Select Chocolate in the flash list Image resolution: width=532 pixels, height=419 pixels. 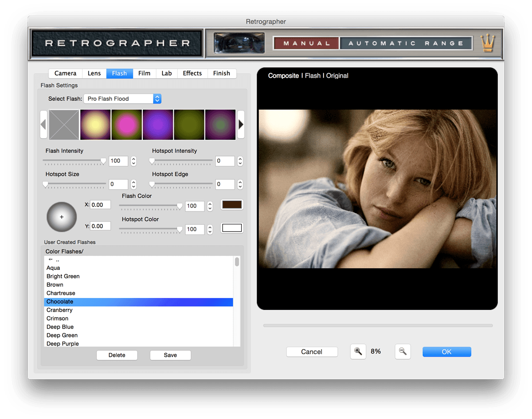[x=139, y=302]
